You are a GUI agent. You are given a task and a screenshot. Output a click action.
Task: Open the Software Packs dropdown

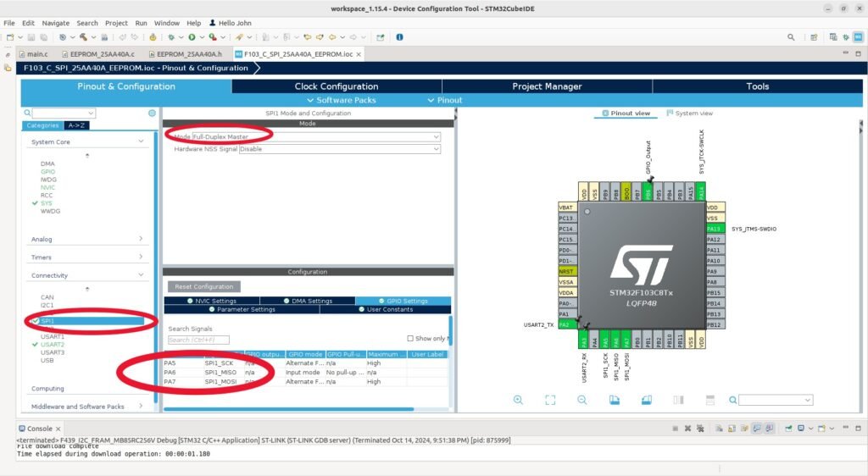point(341,100)
